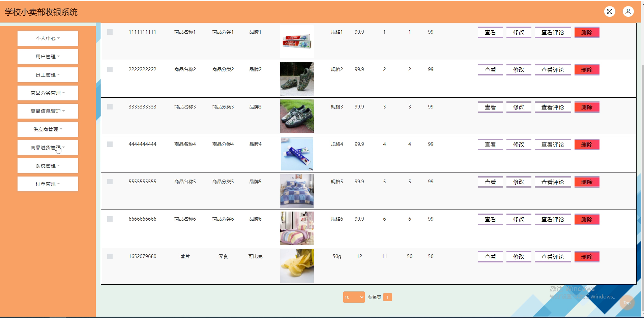The height and width of the screenshot is (318, 644).
Task: Expand the 系统管理 sidebar menu
Action: pyautogui.click(x=48, y=166)
